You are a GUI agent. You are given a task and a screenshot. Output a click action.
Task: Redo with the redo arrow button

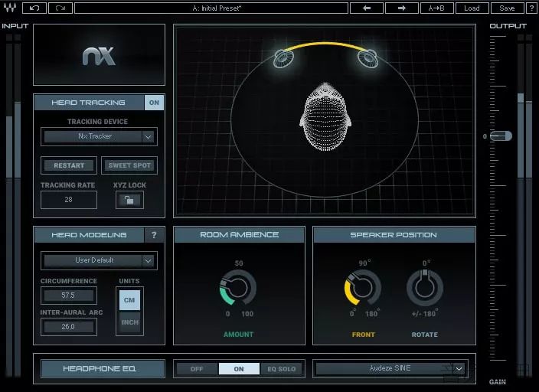point(60,8)
